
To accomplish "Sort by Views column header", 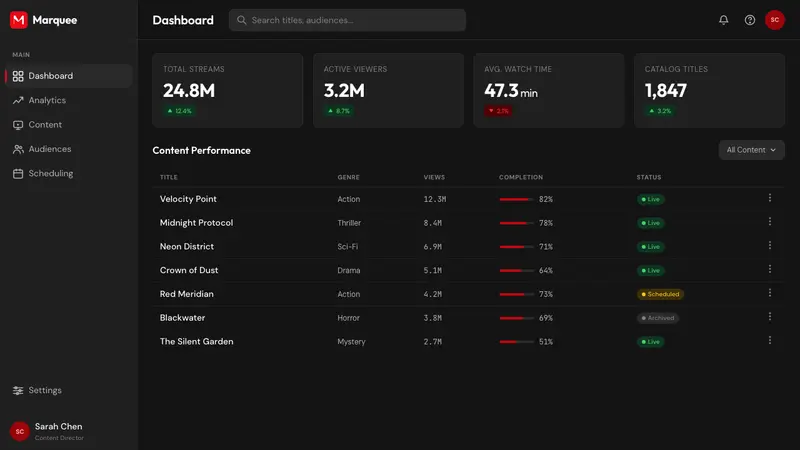I will pos(434,177).
